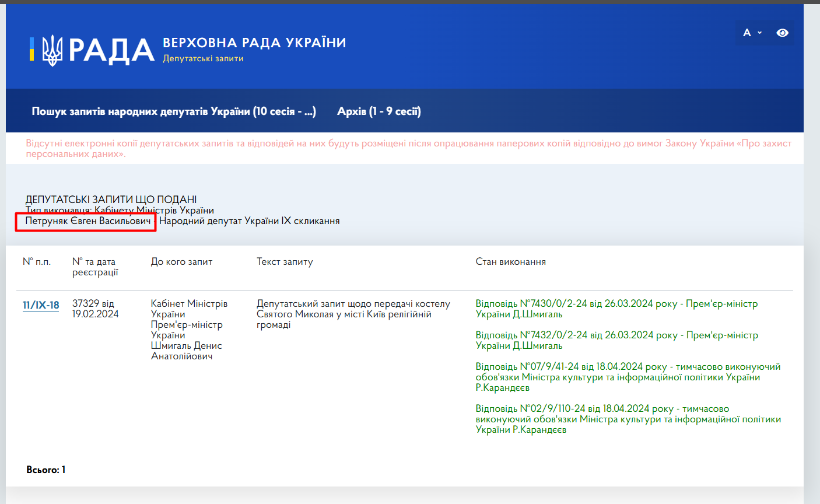
Task: Click the 'Всього: 1' total count
Action: tap(45, 470)
